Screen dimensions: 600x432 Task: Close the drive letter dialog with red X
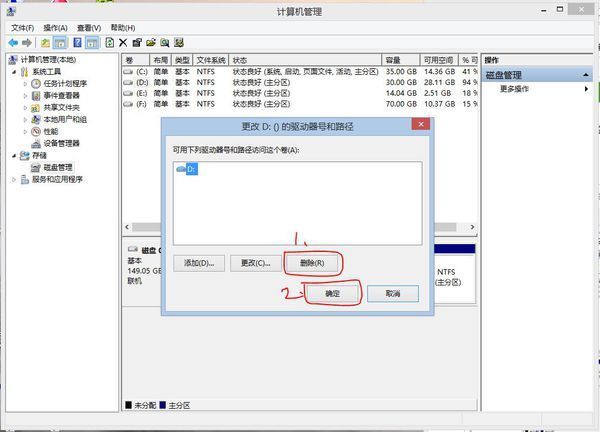[421, 124]
